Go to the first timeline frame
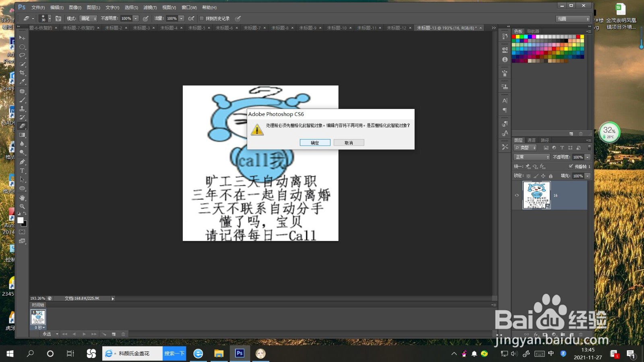 [x=64, y=334]
